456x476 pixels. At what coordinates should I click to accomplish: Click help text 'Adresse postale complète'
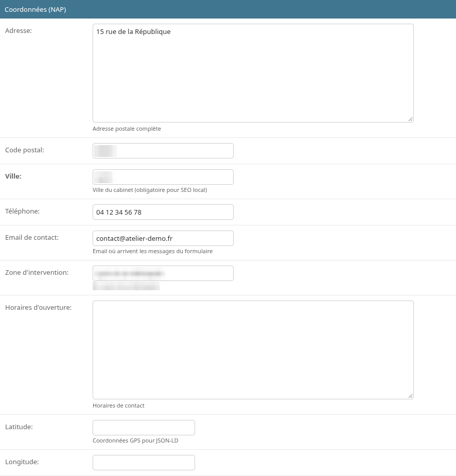pyautogui.click(x=127, y=129)
